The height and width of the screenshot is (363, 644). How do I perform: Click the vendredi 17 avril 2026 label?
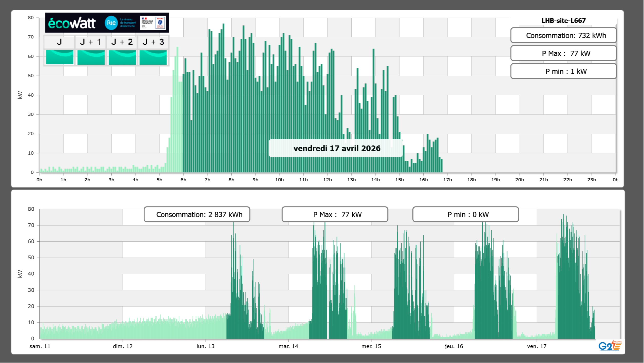(336, 148)
